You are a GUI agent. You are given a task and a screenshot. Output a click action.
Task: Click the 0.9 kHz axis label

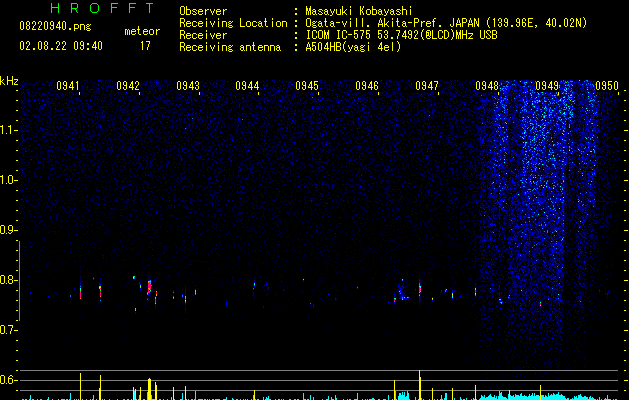[x=8, y=230]
